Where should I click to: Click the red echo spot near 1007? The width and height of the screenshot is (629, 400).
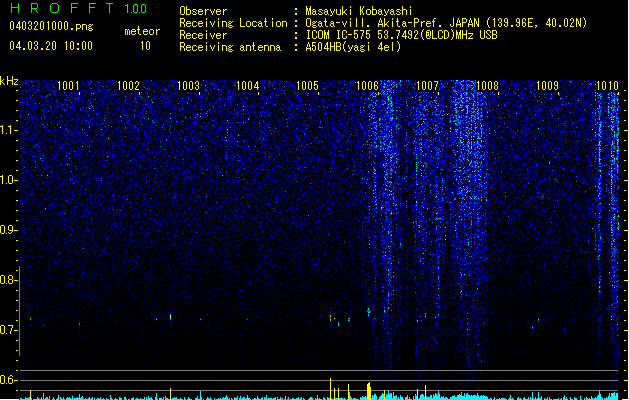(x=425, y=315)
